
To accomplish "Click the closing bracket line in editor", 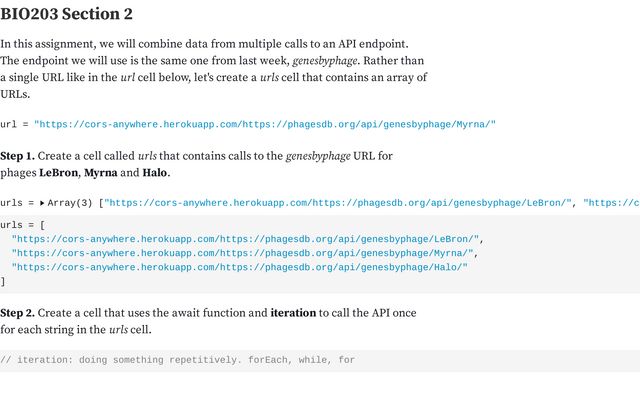I will point(3,281).
